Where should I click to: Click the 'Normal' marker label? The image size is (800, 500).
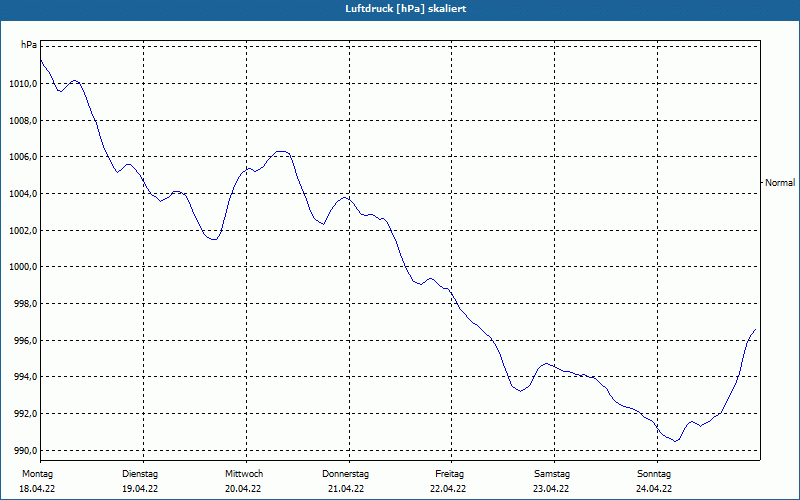click(x=780, y=183)
